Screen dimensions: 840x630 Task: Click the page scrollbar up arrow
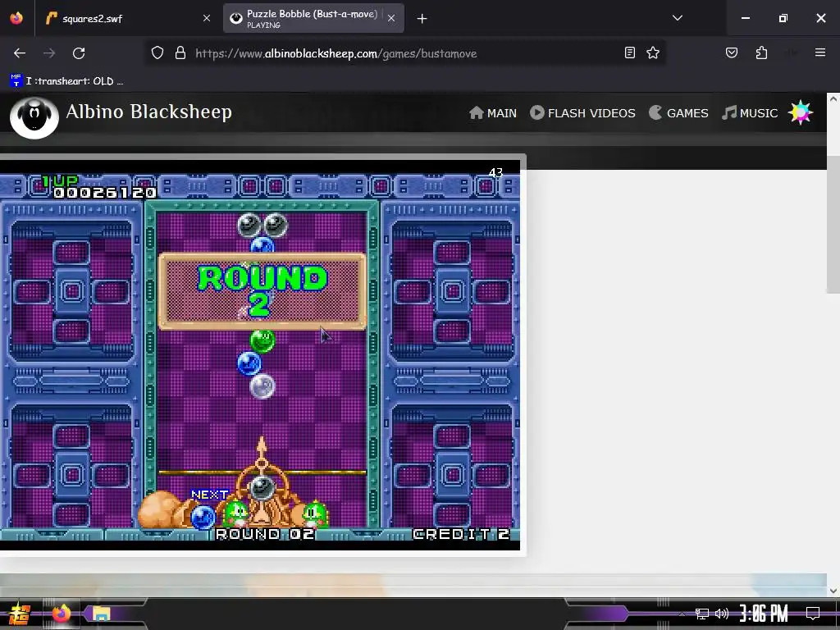[833, 99]
